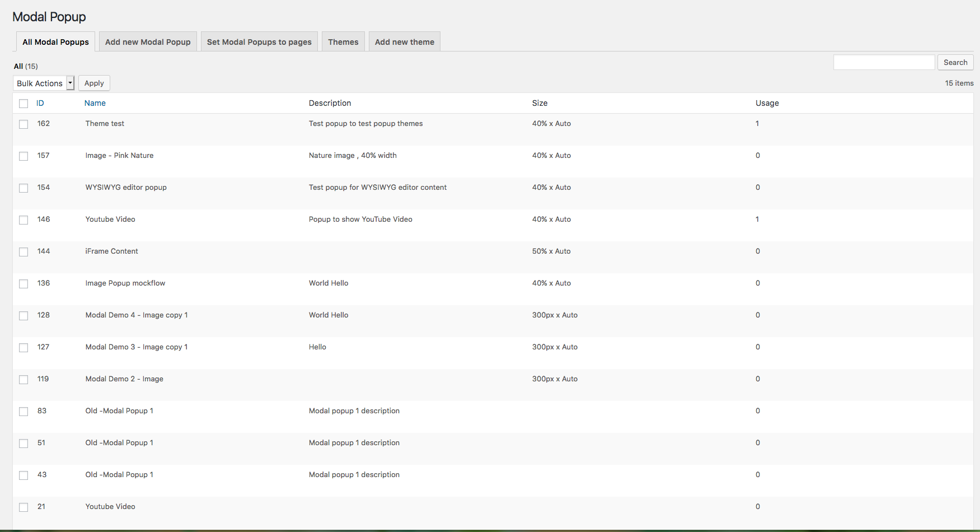
Task: Click the Search button
Action: pos(955,62)
